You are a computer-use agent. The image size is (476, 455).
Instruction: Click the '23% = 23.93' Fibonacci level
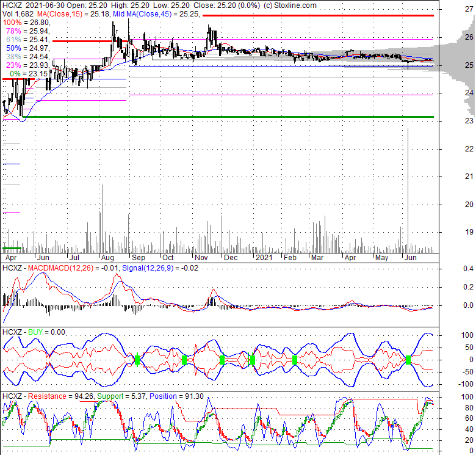coord(27,65)
